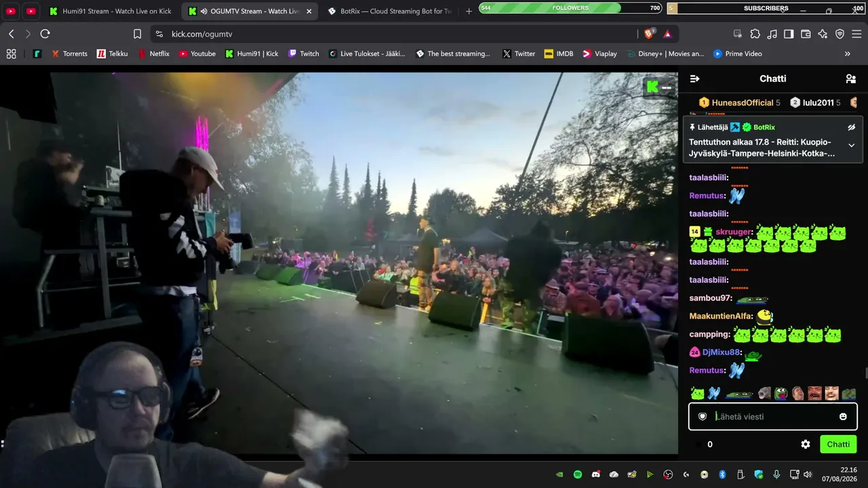Open the second pinned YouTube tab
The width and height of the screenshot is (868, 488).
tap(31, 12)
